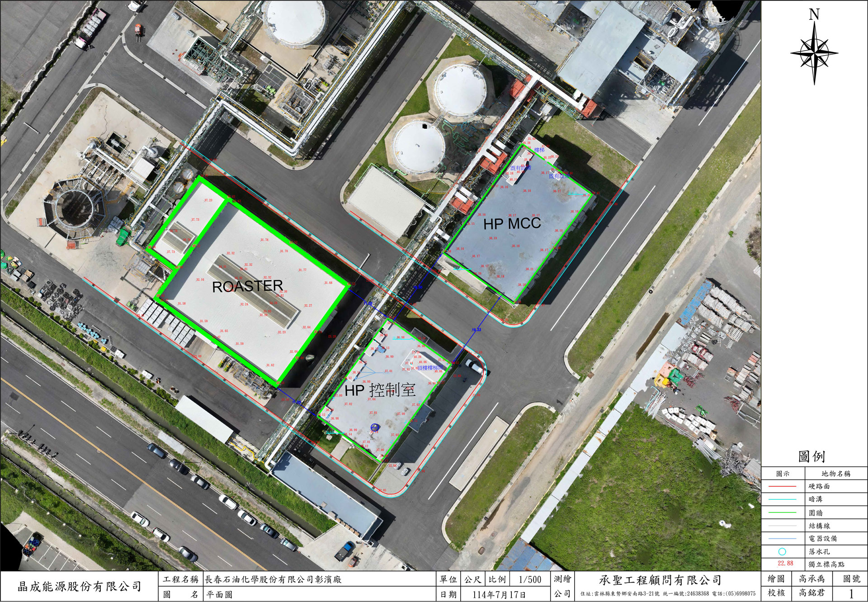Click the cyan 暗溝 legend line

(x=782, y=499)
